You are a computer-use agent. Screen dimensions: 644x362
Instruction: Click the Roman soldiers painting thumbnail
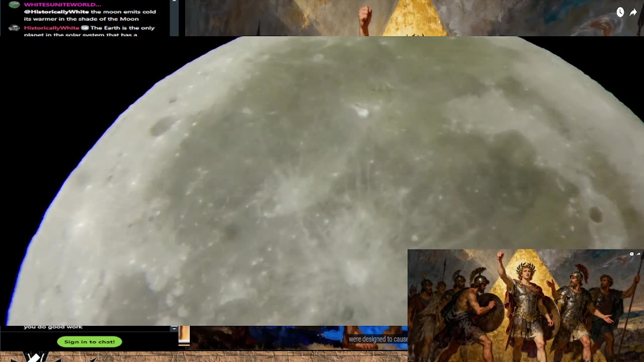[526, 306]
